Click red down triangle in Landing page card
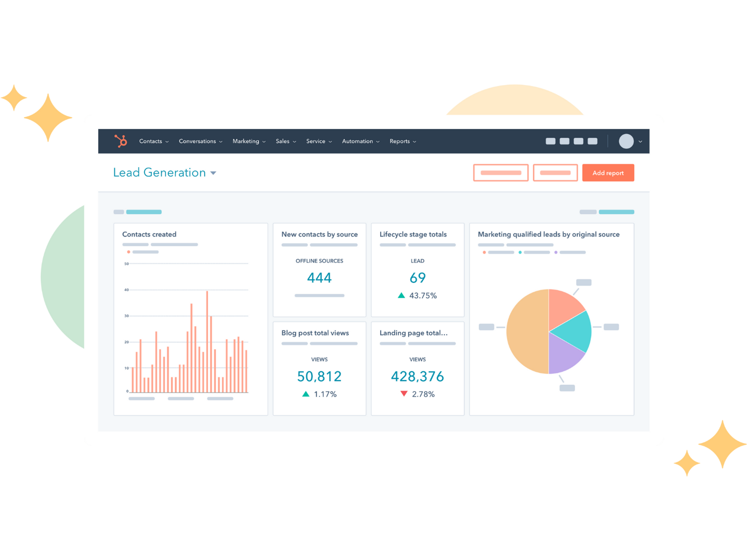 [x=404, y=393]
